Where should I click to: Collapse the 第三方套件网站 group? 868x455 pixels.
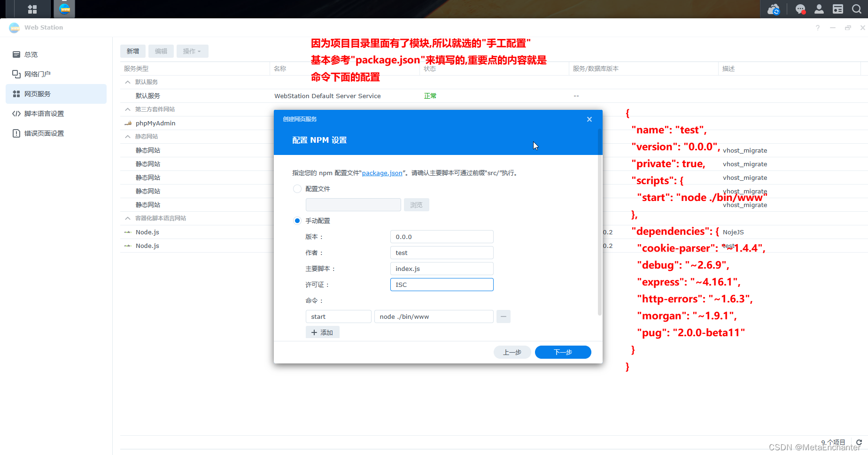tap(128, 109)
